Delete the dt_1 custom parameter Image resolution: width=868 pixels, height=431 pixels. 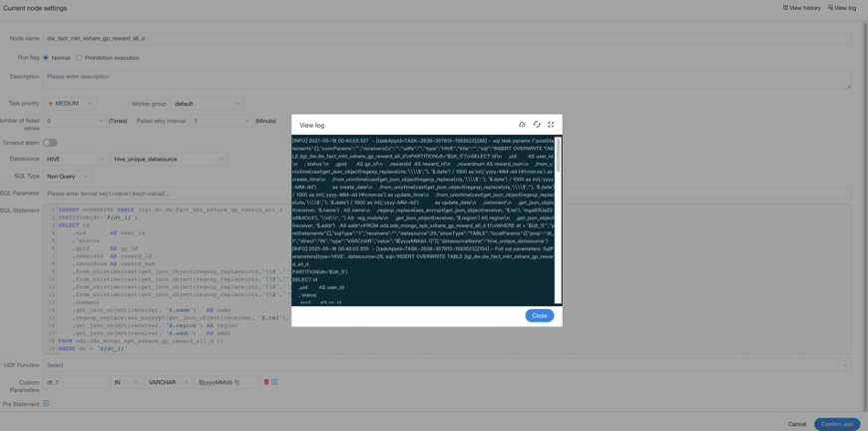click(266, 382)
